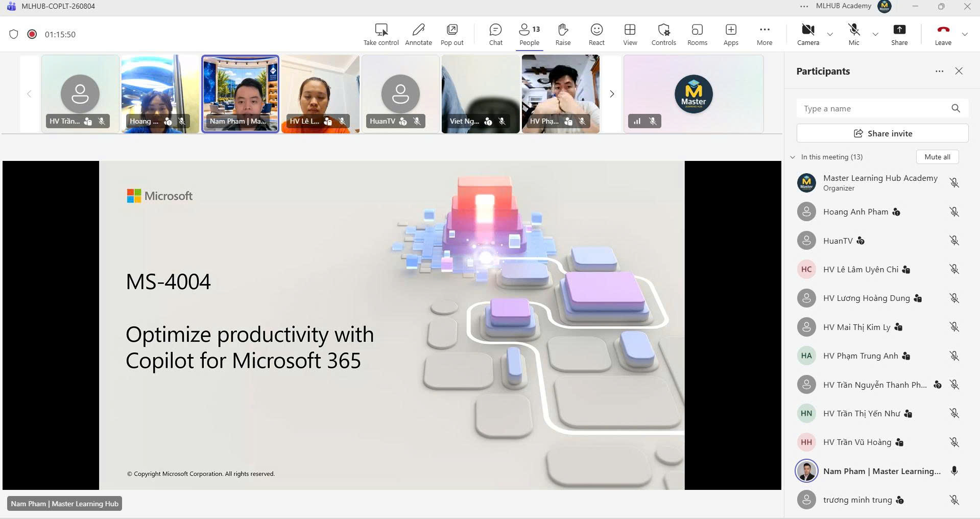Click the Nam Pham | Master Learning Hub presenter label
This screenshot has width=980, height=519.
coord(64,504)
